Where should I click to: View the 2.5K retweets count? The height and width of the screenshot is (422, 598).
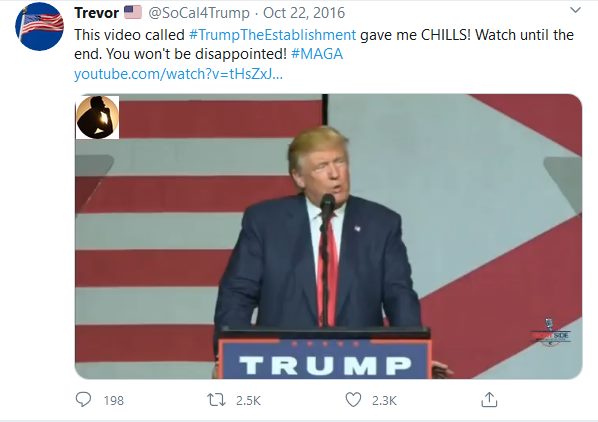tap(248, 400)
